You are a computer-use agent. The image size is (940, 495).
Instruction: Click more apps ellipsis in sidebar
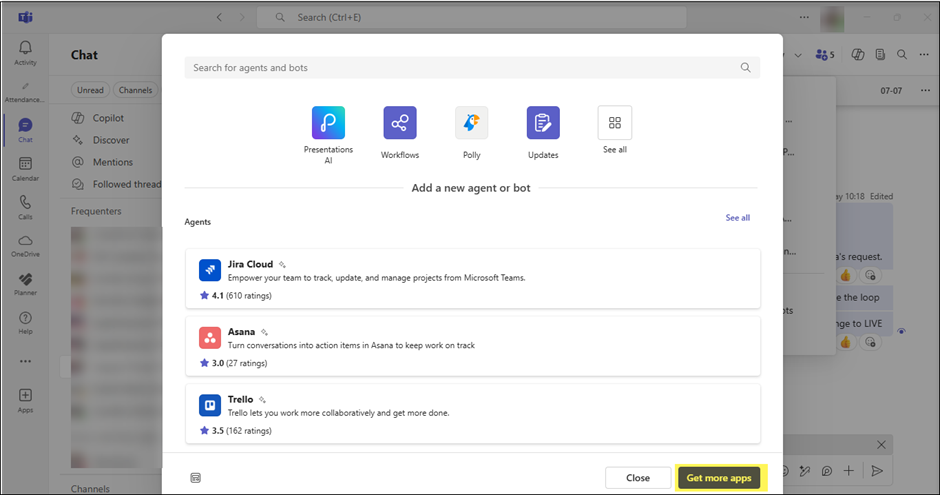click(25, 361)
